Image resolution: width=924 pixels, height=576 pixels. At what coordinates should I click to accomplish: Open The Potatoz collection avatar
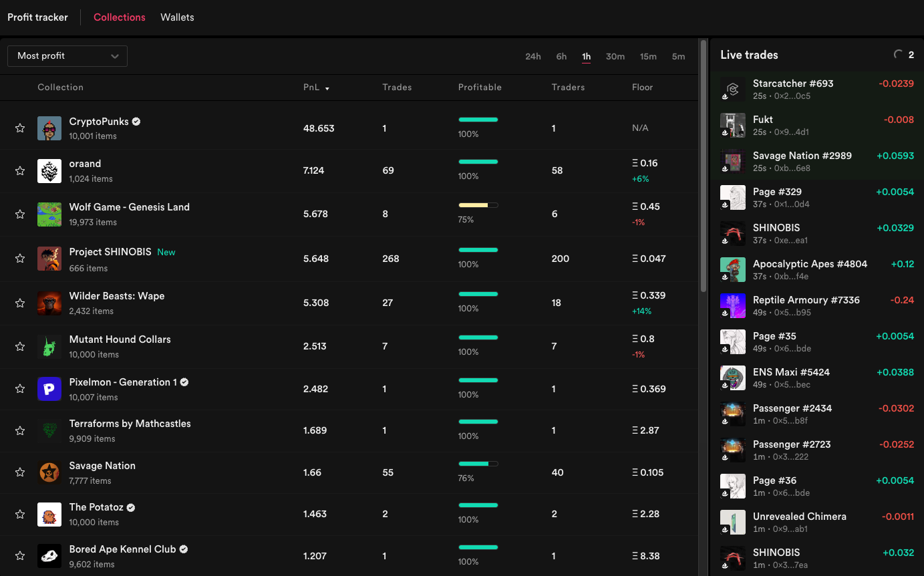coord(49,515)
